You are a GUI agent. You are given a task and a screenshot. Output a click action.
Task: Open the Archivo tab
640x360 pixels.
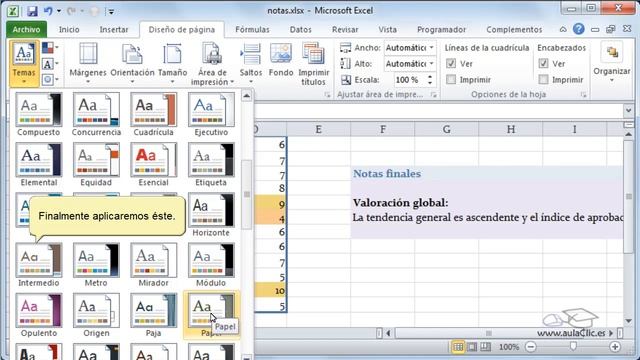(x=27, y=29)
